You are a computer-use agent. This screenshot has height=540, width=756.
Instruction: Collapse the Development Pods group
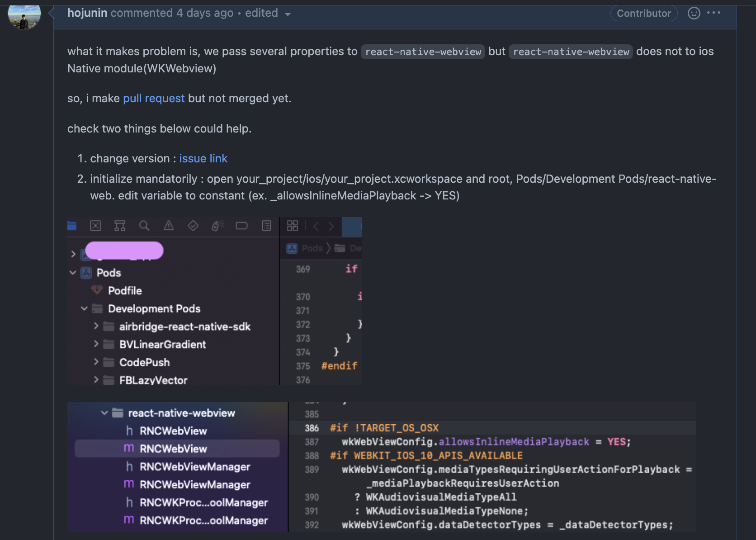click(x=84, y=309)
